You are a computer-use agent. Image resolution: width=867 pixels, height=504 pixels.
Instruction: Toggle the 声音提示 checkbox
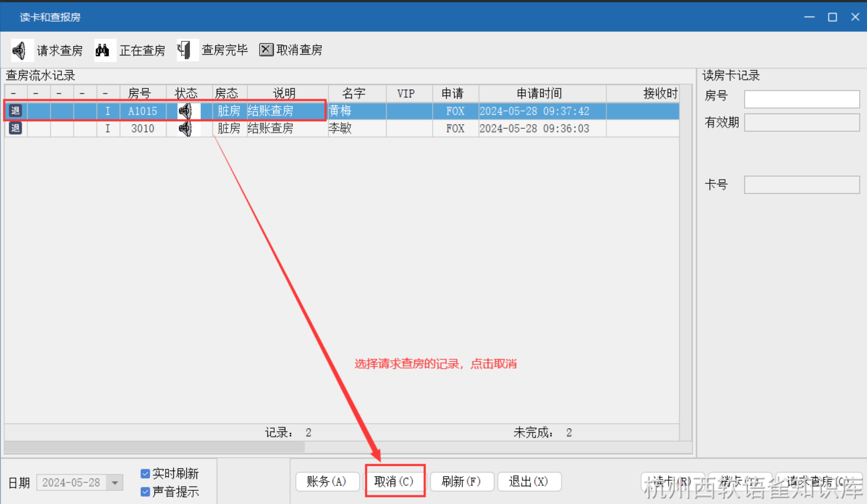[x=145, y=491]
